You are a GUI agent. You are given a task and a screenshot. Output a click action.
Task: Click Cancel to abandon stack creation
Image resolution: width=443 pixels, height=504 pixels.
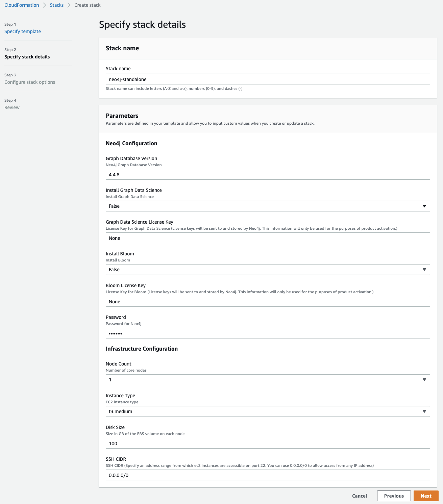point(359,496)
